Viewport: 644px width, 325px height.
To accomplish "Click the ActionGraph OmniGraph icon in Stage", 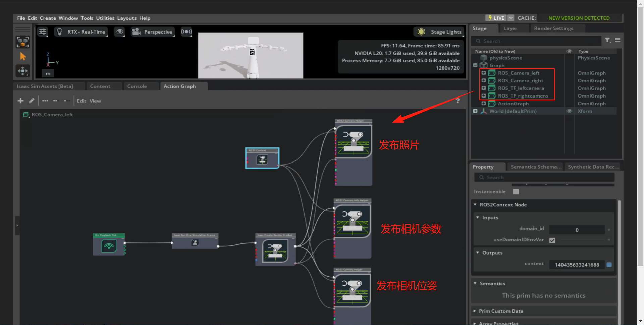I will (x=492, y=104).
